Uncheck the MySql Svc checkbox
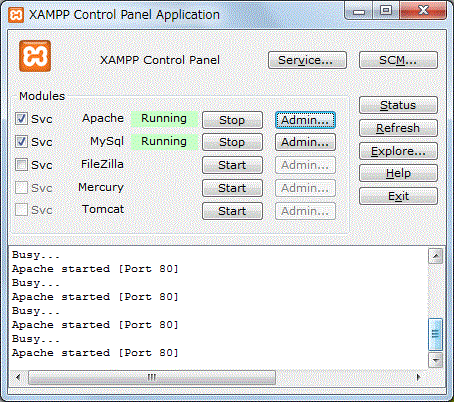 (x=21, y=142)
